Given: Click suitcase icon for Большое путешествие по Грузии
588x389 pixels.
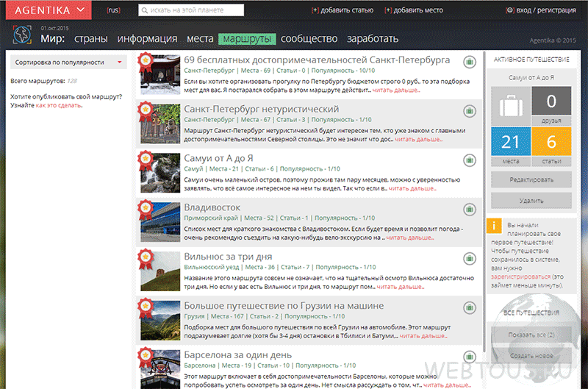Looking at the screenshot, I should [470, 307].
